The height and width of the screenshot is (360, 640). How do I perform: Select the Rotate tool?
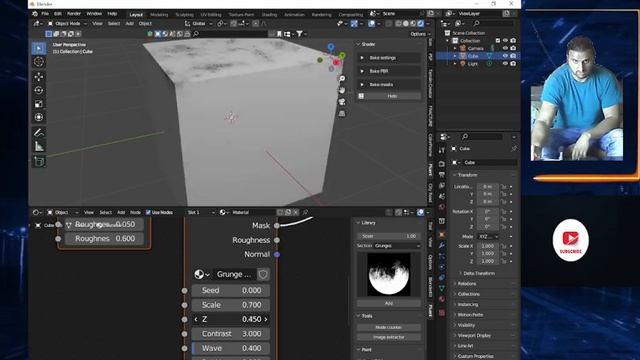[x=39, y=90]
